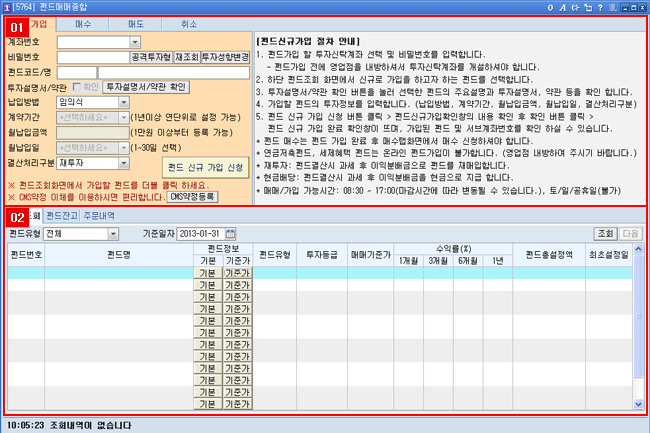Expand the 납입방법 dropdown showing 임의식

124,101
